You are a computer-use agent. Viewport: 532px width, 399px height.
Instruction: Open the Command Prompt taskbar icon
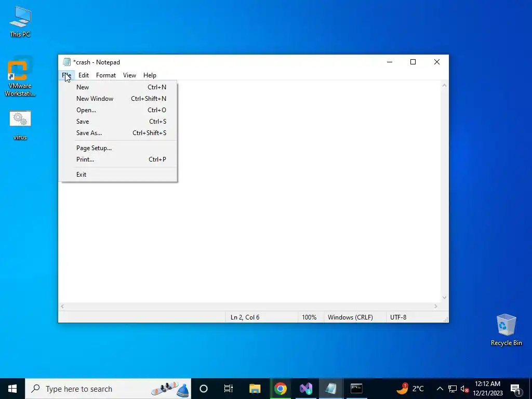[x=356, y=389]
